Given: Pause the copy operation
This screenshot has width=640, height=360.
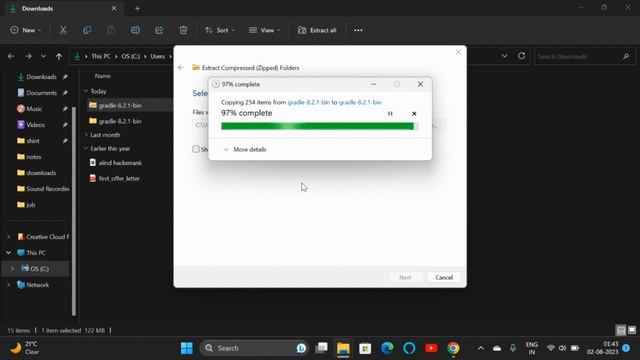Looking at the screenshot, I should tap(390, 113).
